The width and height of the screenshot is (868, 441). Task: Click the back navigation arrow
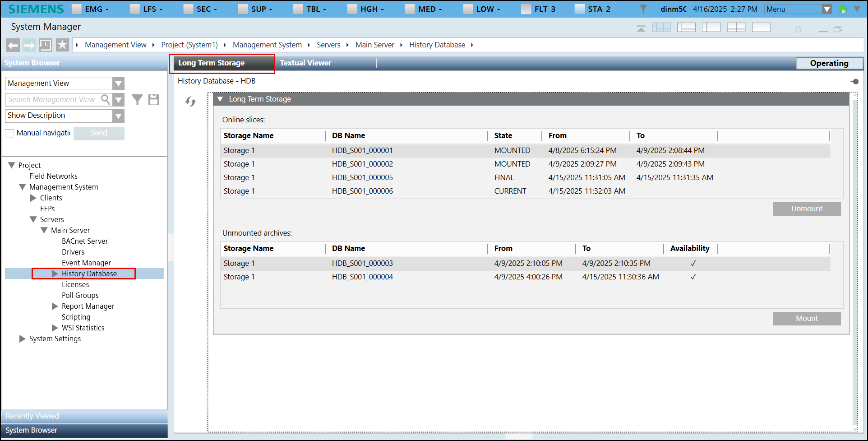coord(13,45)
